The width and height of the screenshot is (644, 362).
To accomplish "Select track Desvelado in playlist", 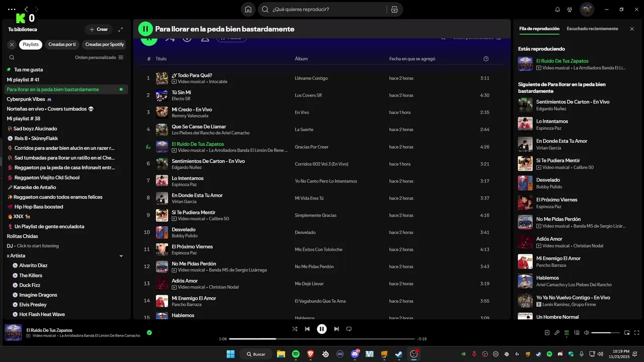I will pos(322,232).
